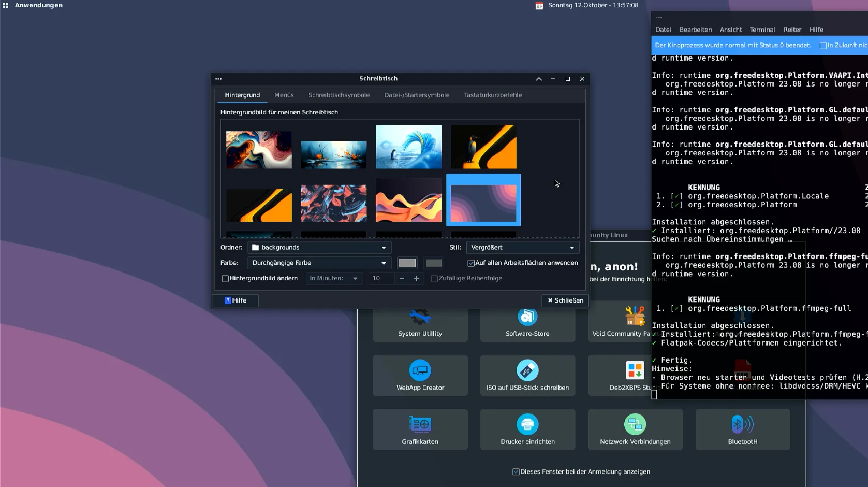This screenshot has height=487, width=868.
Task: Open the BluetootH icon
Action: coord(742,425)
